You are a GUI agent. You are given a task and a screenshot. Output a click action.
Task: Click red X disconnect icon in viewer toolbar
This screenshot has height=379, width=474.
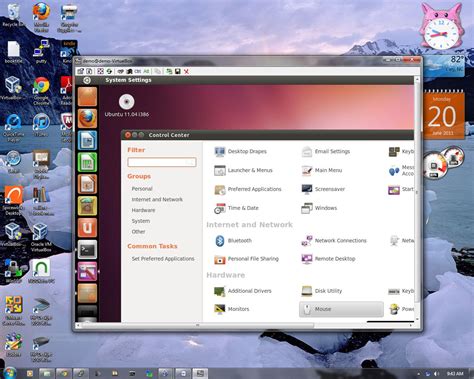[186, 71]
